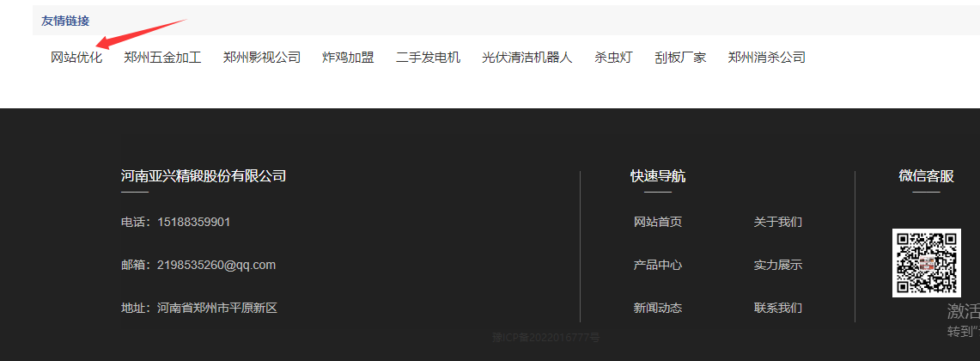Visit the 郑州影视公司 link
The height and width of the screenshot is (361, 980).
(262, 58)
